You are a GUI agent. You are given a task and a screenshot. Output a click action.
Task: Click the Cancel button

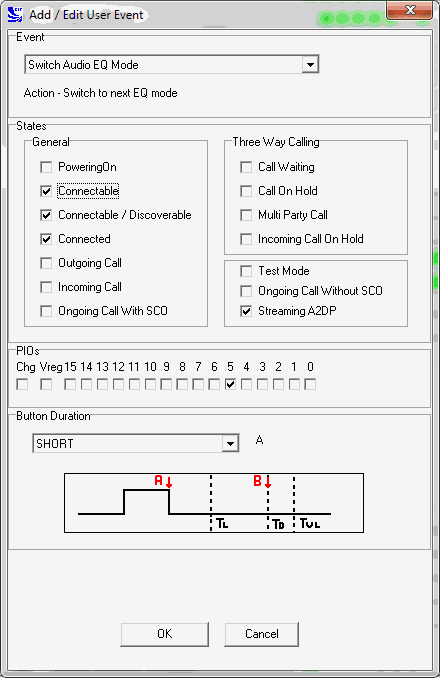[x=261, y=634]
